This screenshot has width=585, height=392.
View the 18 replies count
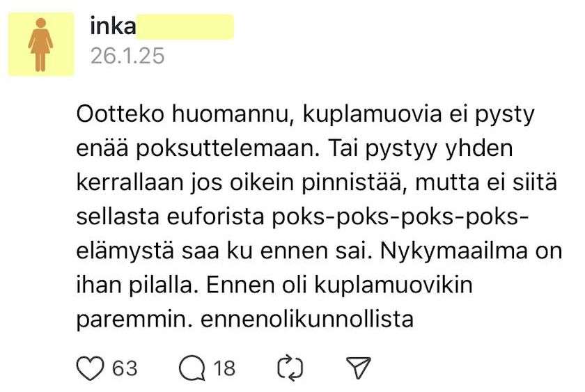click(224, 367)
